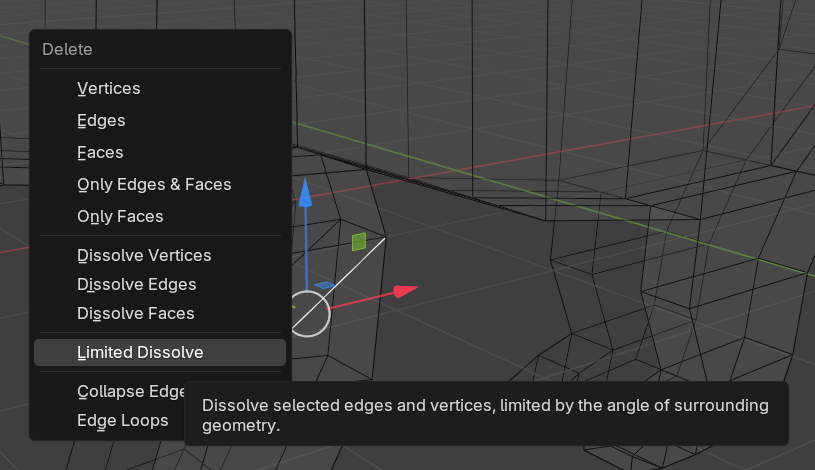Click the Delete menu title header
The image size is (815, 470).
[67, 49]
